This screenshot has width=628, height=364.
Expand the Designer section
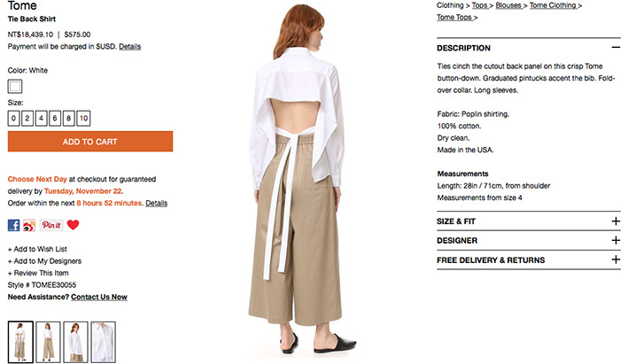point(616,240)
